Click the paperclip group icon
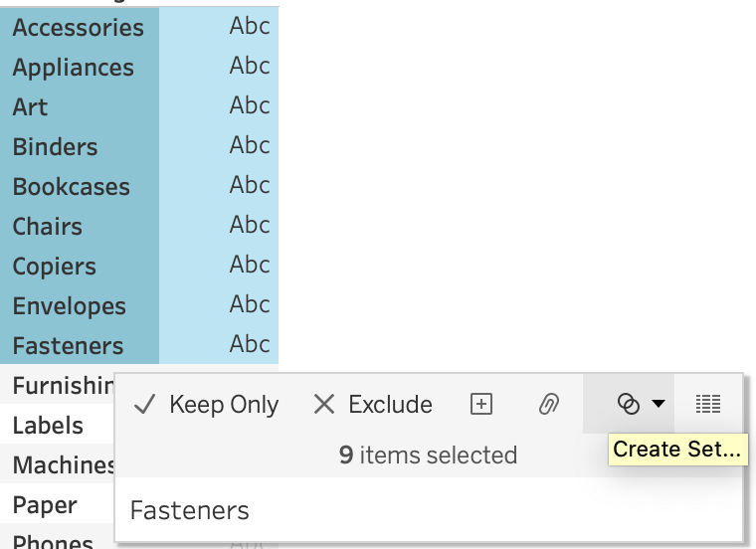The height and width of the screenshot is (549, 756). pos(548,404)
